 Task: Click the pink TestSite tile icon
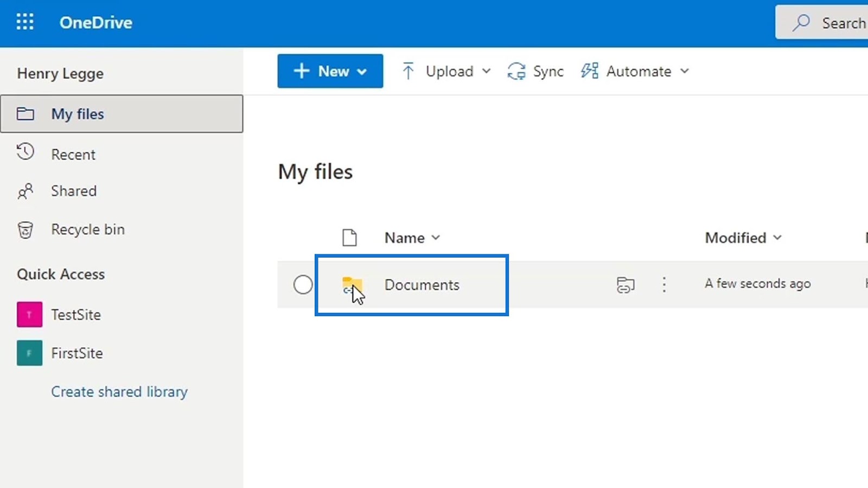29,314
